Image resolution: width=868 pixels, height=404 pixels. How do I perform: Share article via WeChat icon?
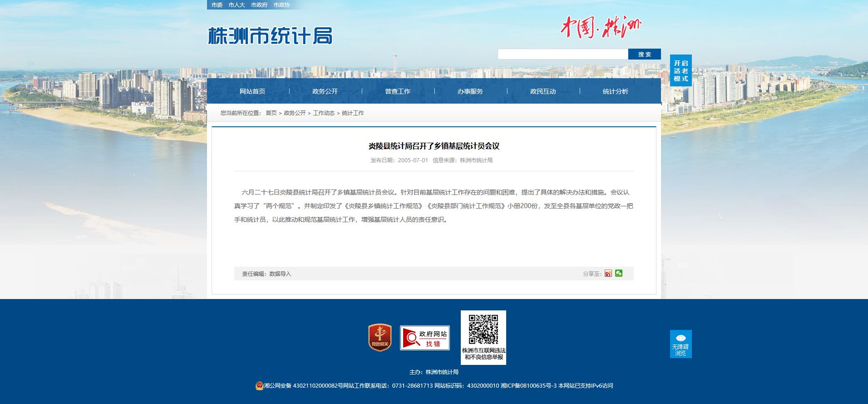[619, 273]
